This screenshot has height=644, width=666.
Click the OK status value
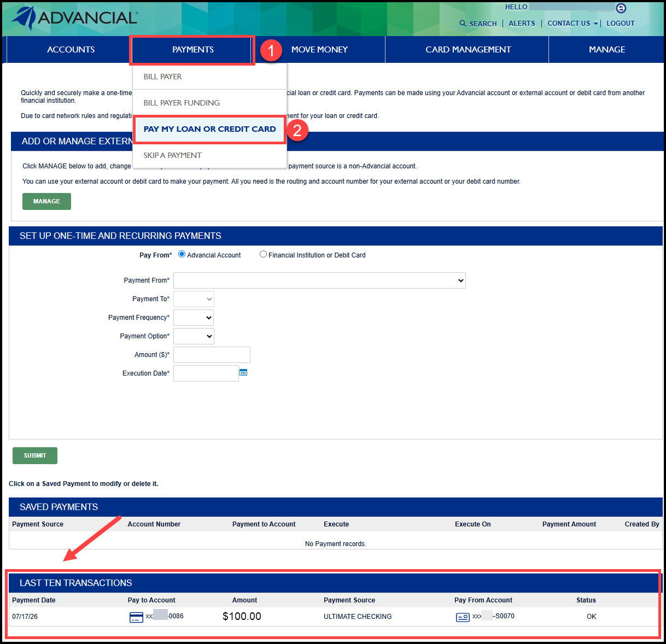(591, 617)
